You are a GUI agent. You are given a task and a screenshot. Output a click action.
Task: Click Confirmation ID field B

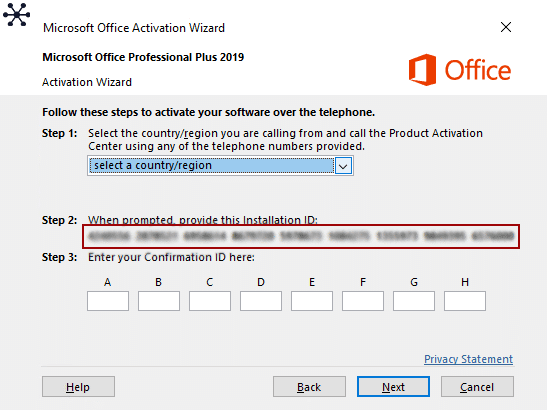(x=159, y=301)
